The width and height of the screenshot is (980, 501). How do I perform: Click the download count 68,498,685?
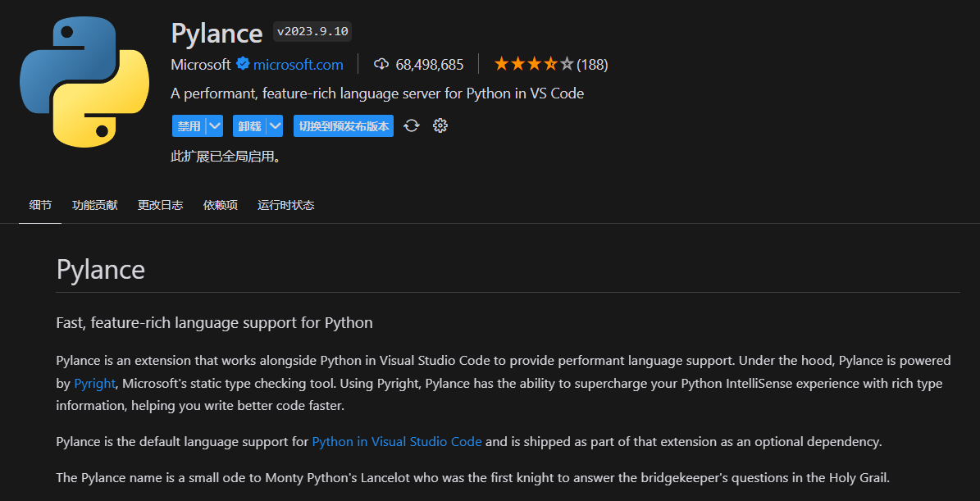coord(430,64)
